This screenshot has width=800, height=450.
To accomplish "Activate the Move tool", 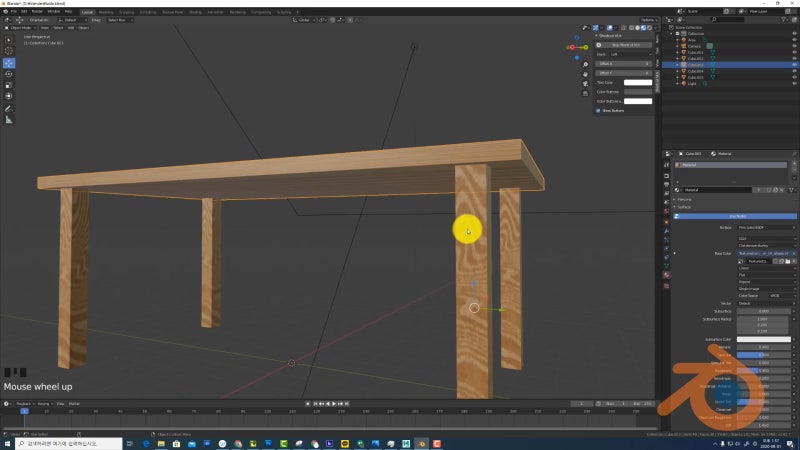I will [9, 63].
